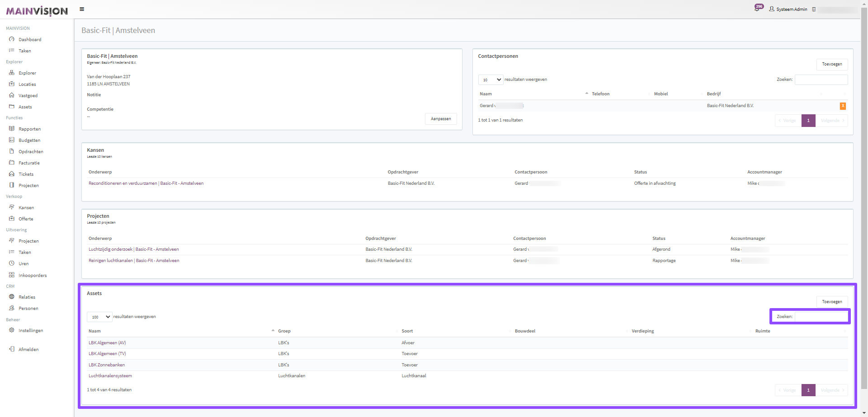This screenshot has width=868, height=417.
Task: Click the Afmelden logout icon
Action: point(12,349)
